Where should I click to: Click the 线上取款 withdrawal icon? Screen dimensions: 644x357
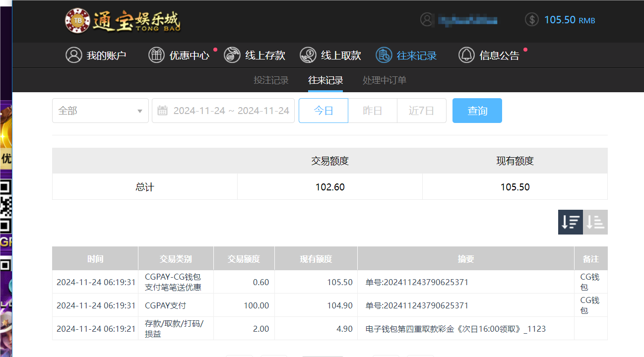tap(308, 55)
